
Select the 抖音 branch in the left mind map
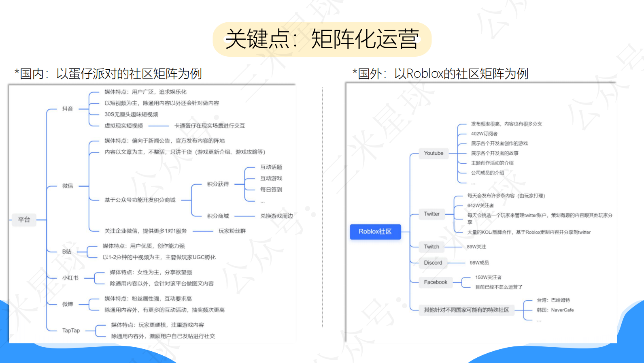(68, 109)
